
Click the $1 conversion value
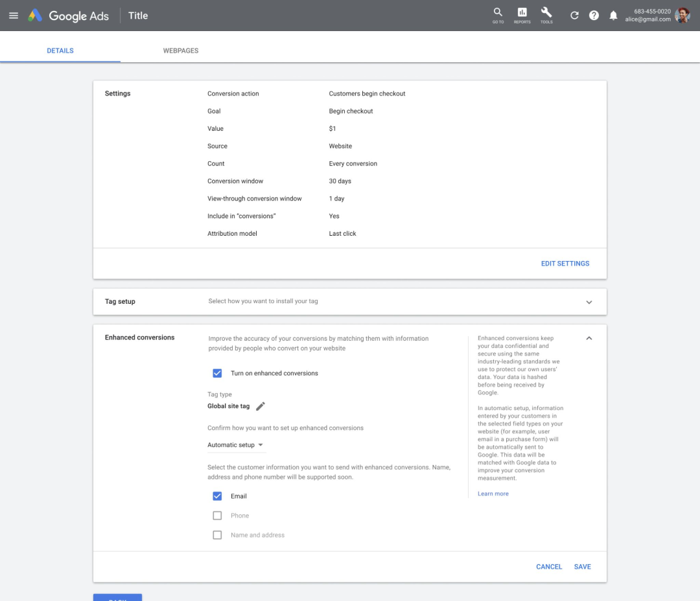tap(332, 128)
